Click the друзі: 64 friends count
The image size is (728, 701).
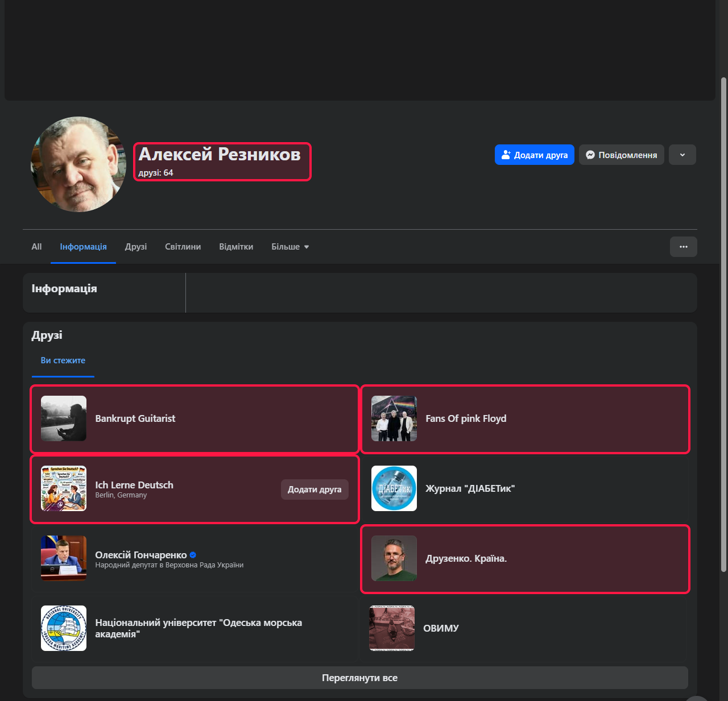(156, 173)
